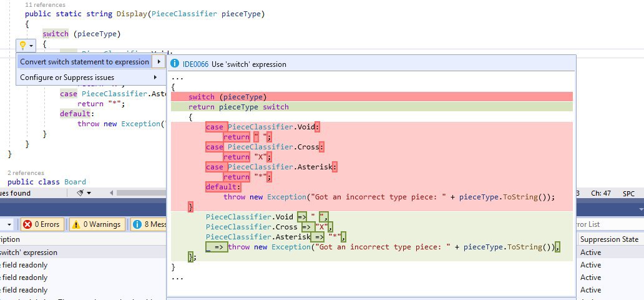Choose Convert switch statement to expression
644x300 pixels.
85,62
